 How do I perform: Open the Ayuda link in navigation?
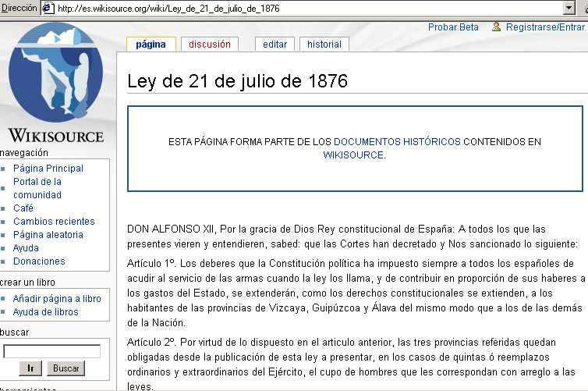tap(26, 248)
